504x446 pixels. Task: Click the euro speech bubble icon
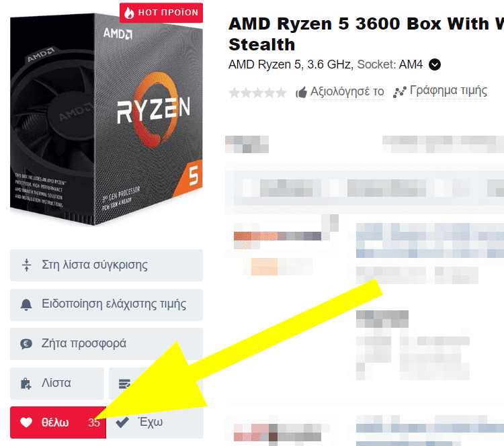pos(26,344)
